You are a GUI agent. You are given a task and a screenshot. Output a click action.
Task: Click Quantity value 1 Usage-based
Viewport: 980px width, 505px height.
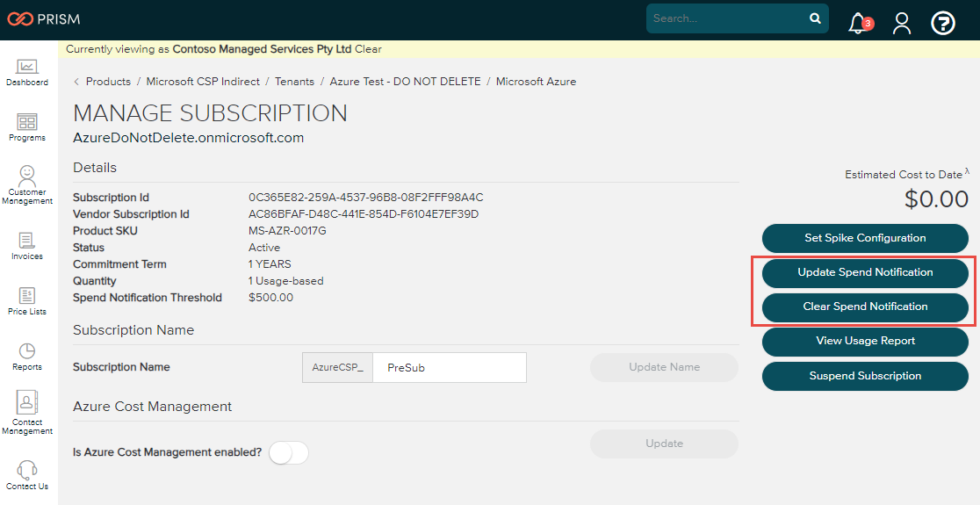286,281
